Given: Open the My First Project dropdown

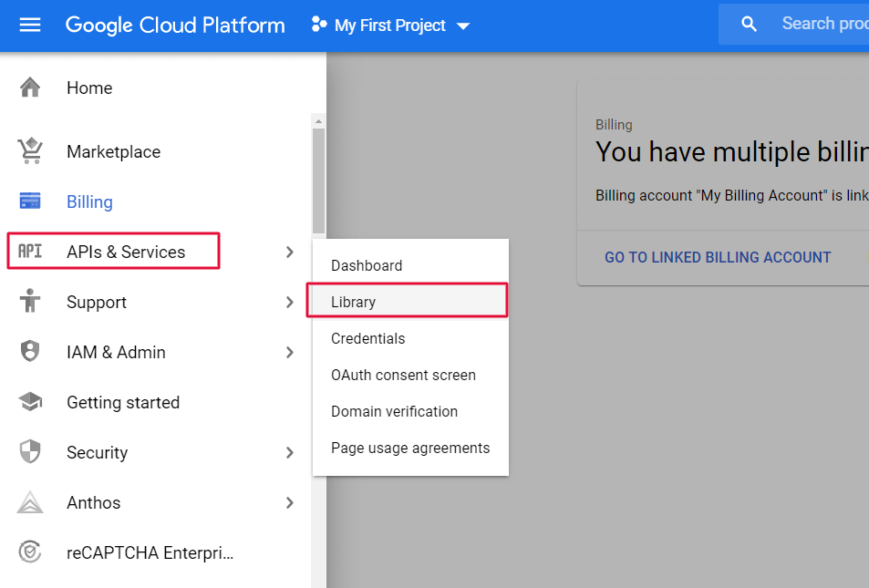Looking at the screenshot, I should coord(390,26).
